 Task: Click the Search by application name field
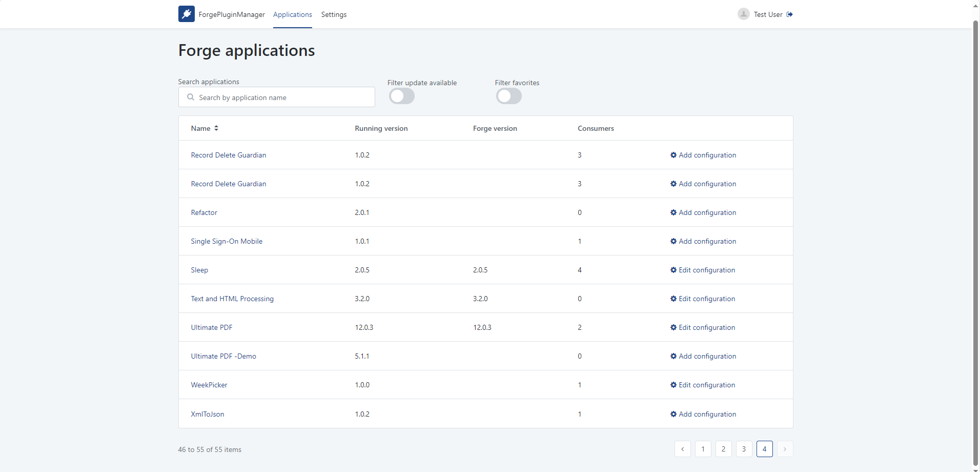tap(277, 97)
